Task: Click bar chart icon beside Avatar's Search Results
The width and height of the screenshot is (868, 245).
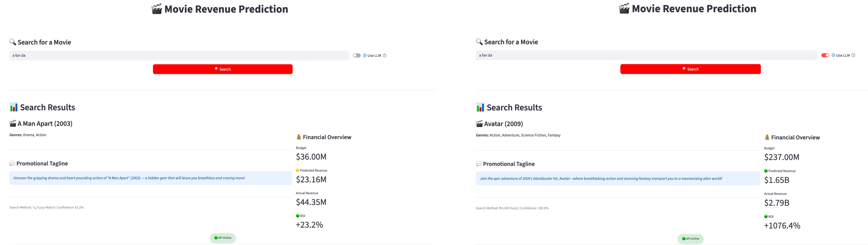Action: point(480,107)
